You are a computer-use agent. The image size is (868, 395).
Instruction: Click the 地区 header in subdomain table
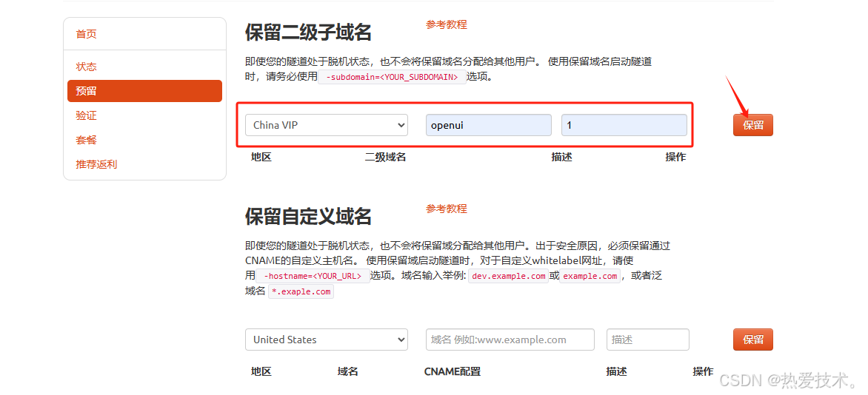(261, 157)
